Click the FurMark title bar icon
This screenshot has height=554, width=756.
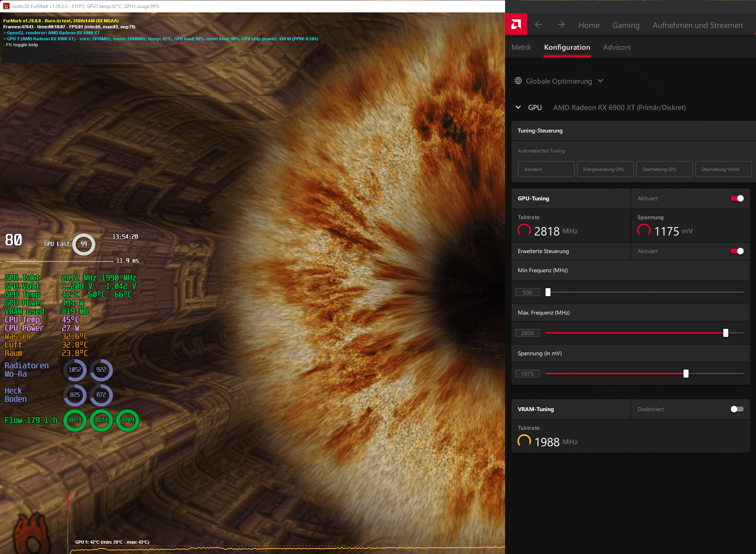(x=6, y=6)
